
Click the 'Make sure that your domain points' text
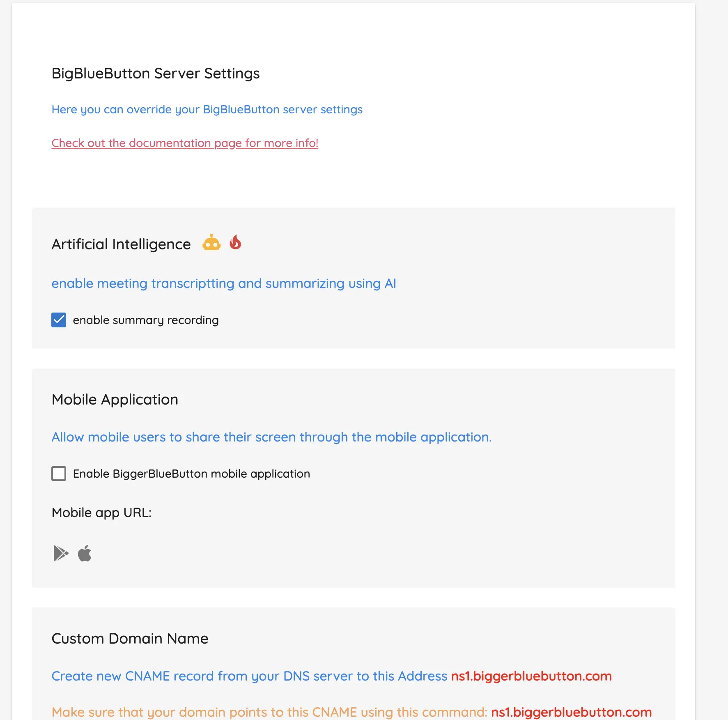(269, 712)
